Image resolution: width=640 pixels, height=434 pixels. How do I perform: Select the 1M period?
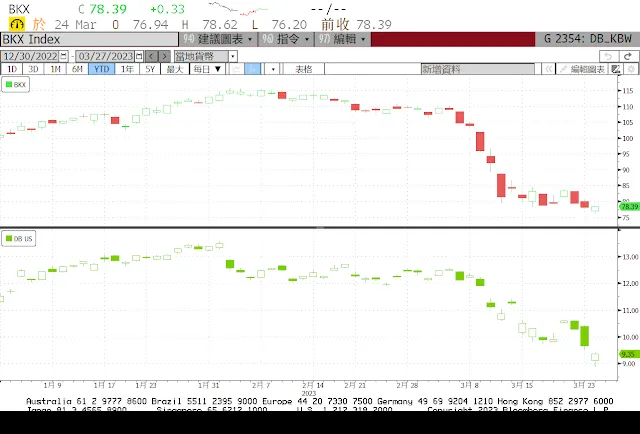click(56, 69)
